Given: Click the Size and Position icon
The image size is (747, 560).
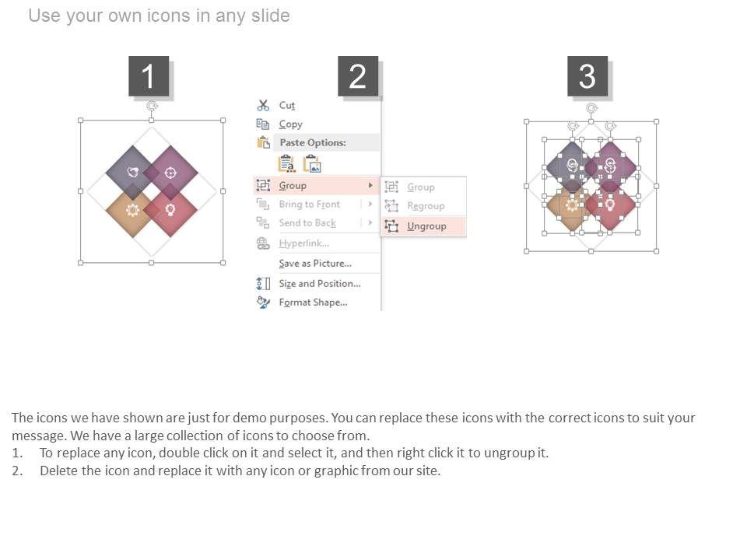Looking at the screenshot, I should point(263,283).
